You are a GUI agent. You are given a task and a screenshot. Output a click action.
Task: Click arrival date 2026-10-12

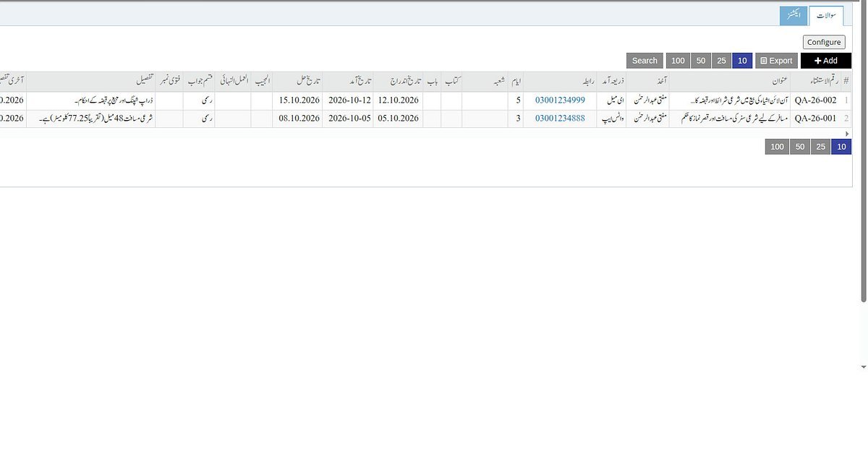349,101
